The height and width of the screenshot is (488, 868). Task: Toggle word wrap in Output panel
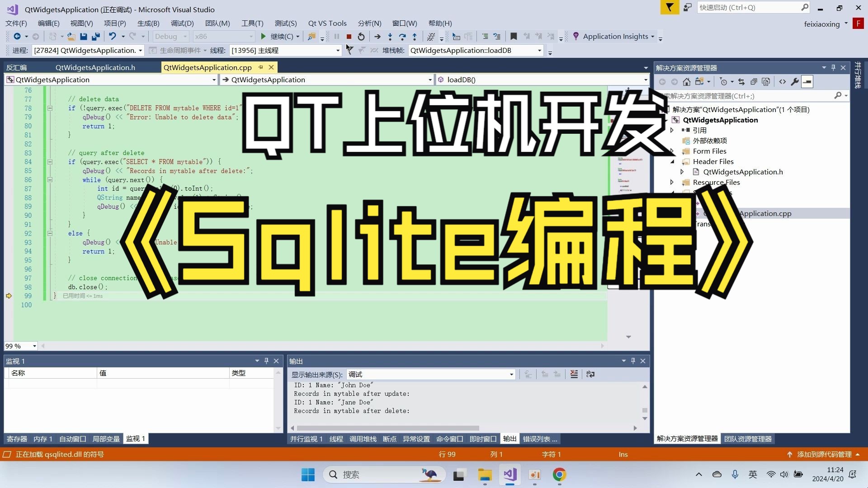(590, 374)
